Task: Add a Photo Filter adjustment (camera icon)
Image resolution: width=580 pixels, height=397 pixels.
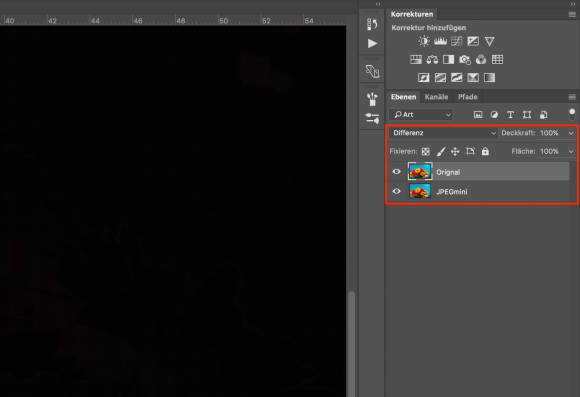Action: point(465,60)
